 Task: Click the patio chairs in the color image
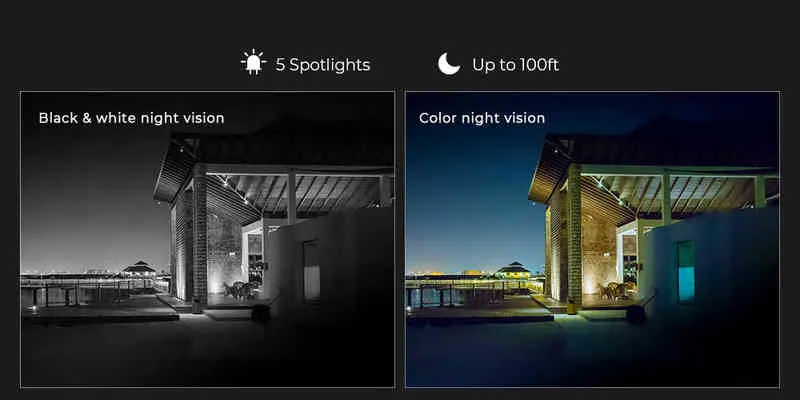[x=615, y=291]
